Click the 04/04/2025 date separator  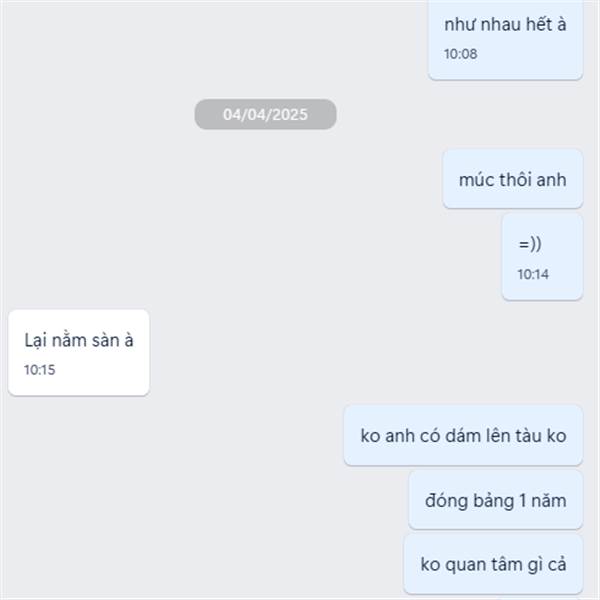click(x=266, y=114)
